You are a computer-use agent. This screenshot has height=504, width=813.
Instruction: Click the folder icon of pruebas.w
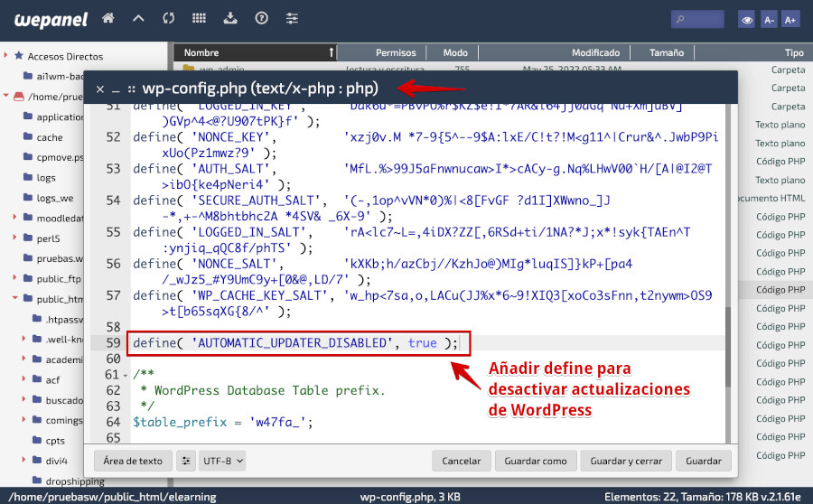point(28,257)
